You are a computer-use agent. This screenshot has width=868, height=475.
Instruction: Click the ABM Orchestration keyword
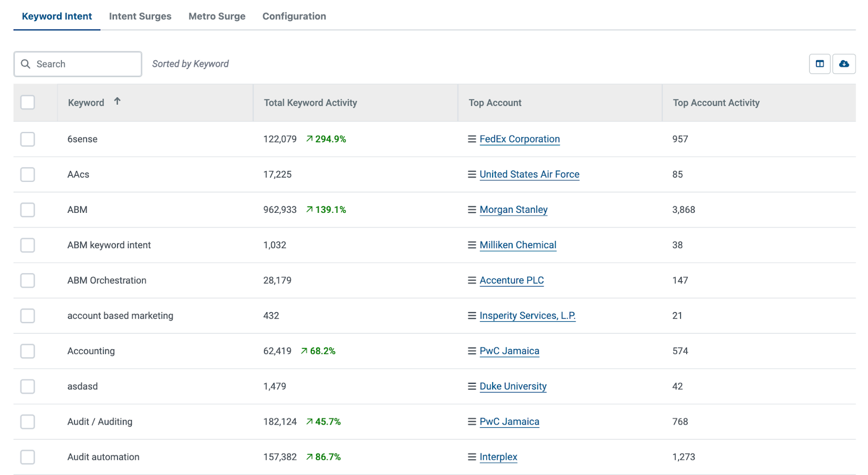point(107,280)
